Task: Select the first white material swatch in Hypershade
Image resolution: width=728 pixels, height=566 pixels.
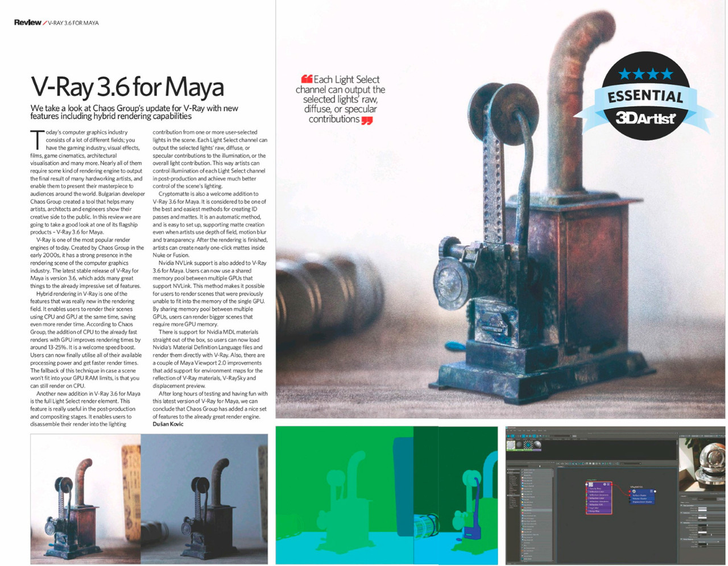Action: pos(511,446)
